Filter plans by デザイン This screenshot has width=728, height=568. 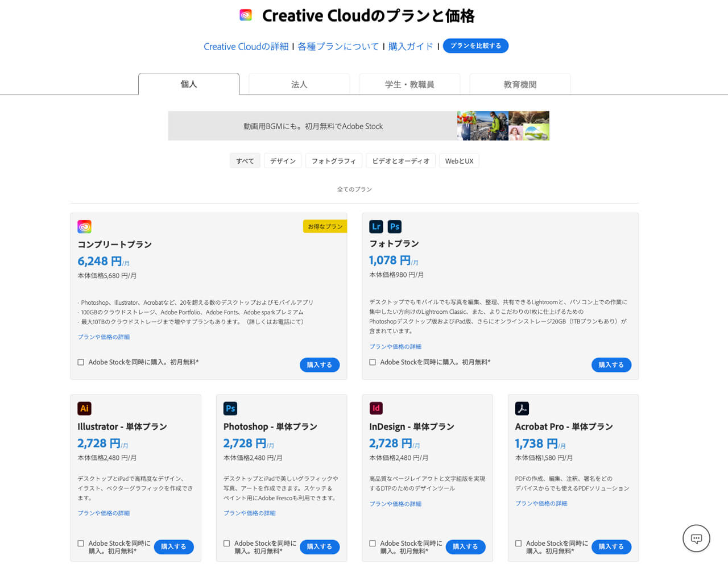(x=283, y=161)
